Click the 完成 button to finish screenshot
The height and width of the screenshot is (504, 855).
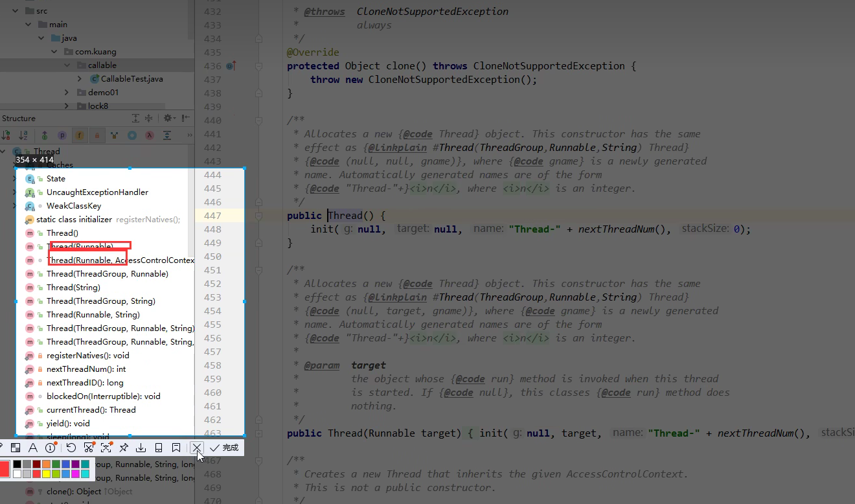tap(224, 448)
